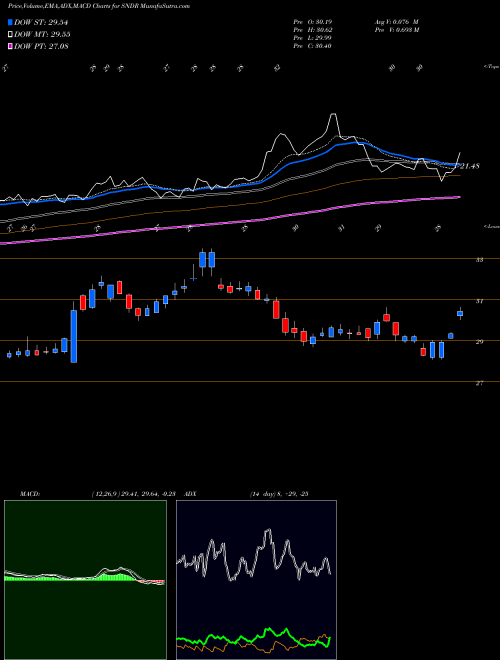
Task: Click the magenta DOW PT legend swatch
Action: pos(11,46)
